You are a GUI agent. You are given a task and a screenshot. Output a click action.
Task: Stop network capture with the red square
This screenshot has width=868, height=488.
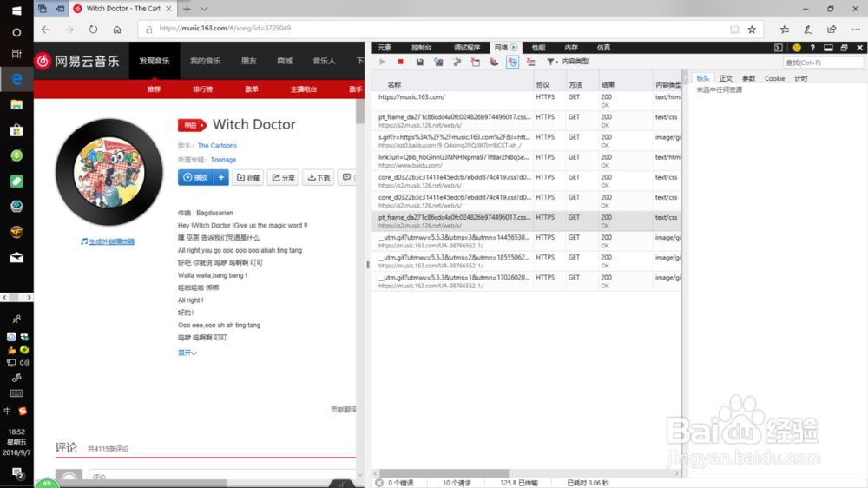(x=401, y=62)
